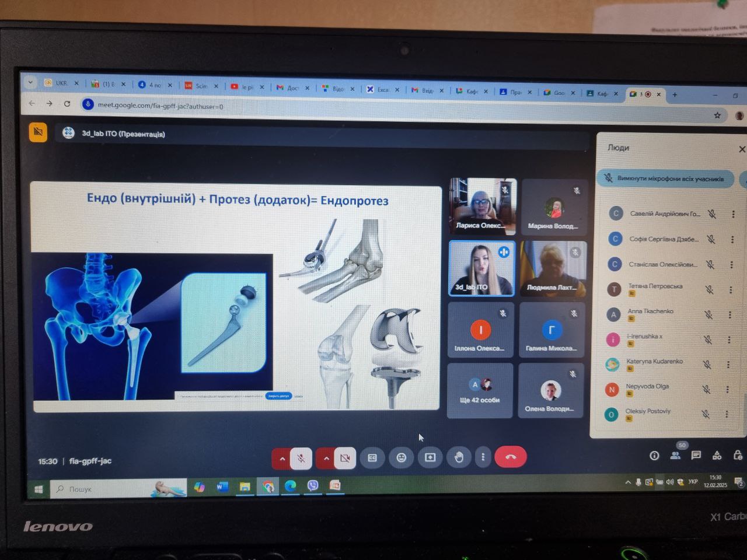Switch to the YouTube browser tab
747x560 pixels.
247,87
